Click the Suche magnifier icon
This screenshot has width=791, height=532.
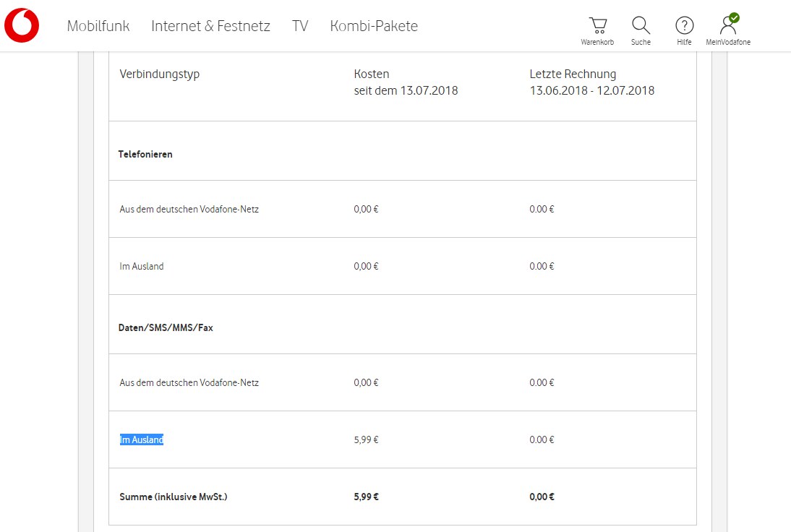[x=641, y=27]
